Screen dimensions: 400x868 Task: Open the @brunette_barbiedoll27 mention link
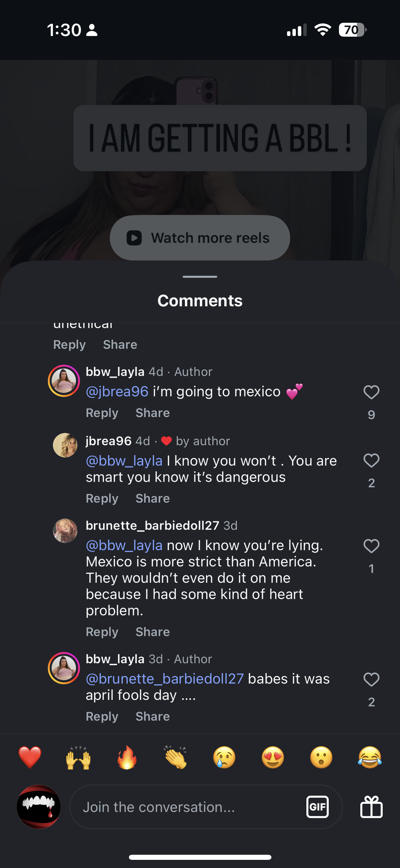(x=165, y=679)
